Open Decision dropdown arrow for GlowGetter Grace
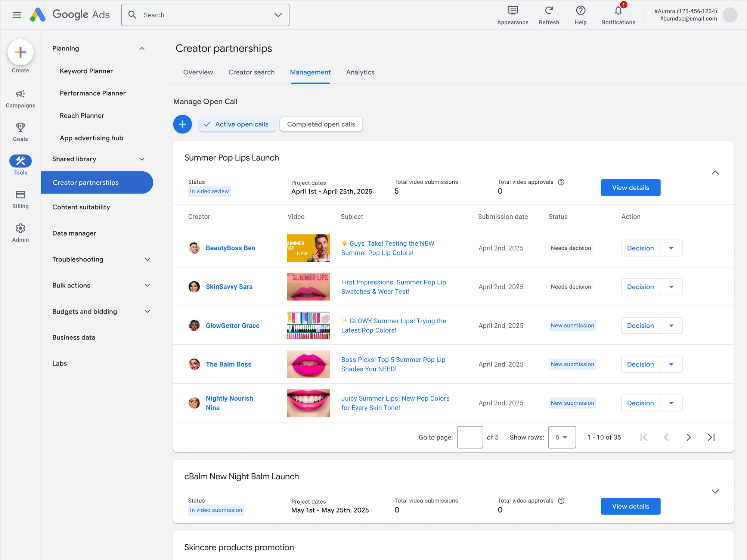This screenshot has width=747, height=560. tap(671, 326)
